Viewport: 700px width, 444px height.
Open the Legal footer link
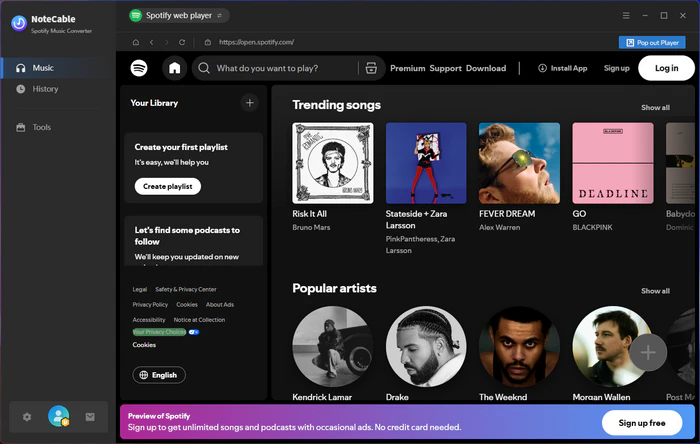tap(140, 290)
